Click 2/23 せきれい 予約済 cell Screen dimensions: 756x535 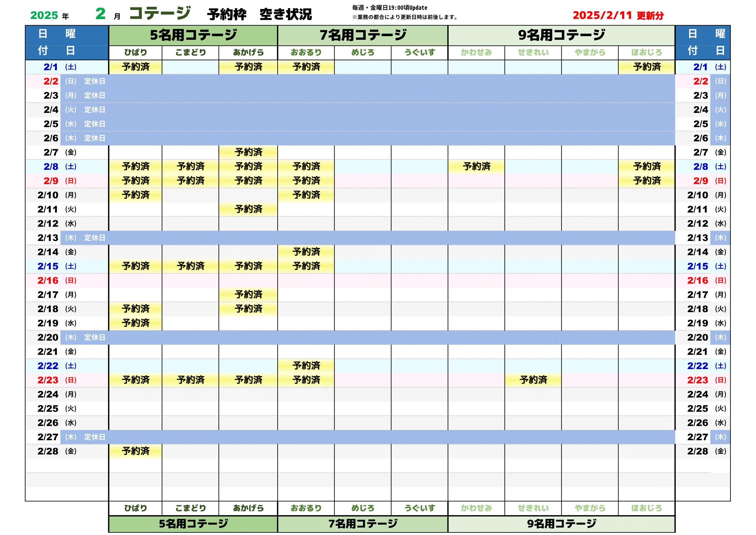[533, 380]
